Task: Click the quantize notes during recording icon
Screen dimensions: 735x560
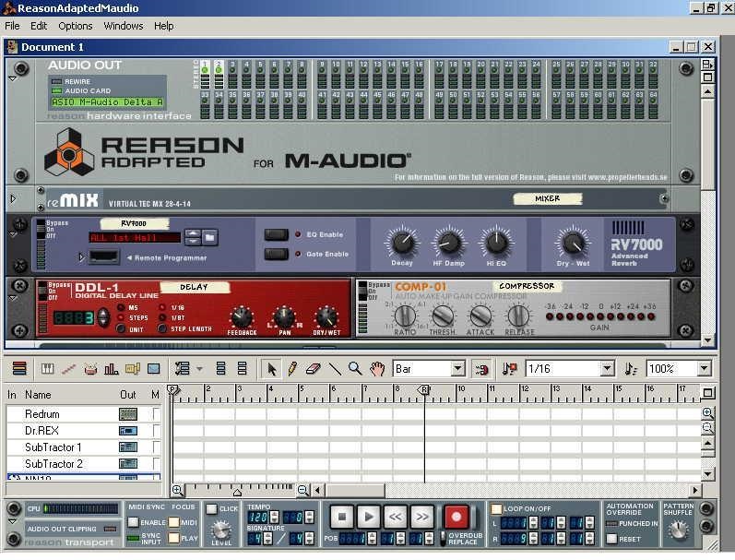Action: [x=510, y=369]
